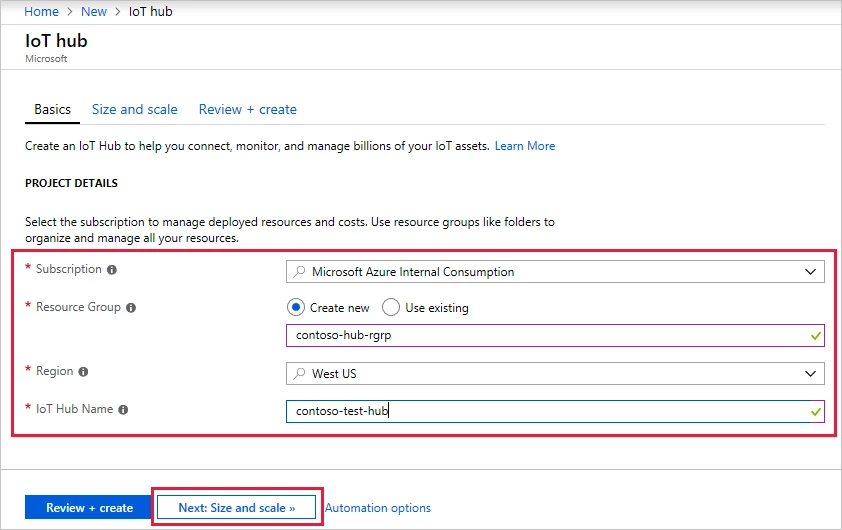Click the green checkmark beside contoso-test-hub
The width and height of the screenshot is (842, 530).
(x=816, y=412)
